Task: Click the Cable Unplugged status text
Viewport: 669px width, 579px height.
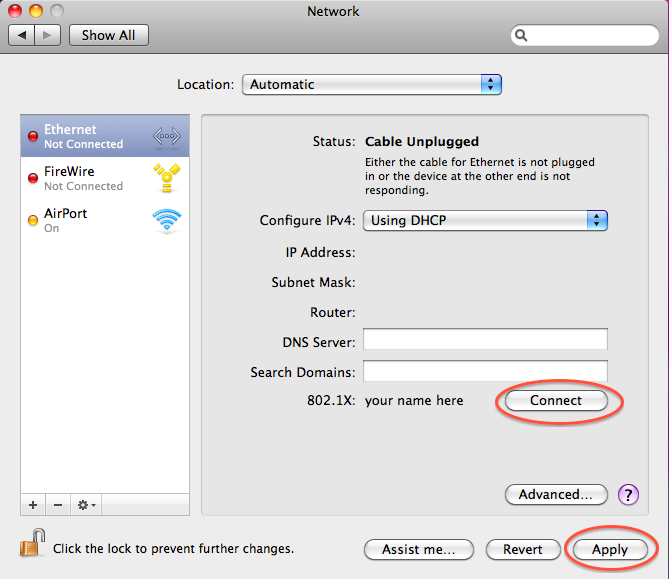Action: pyautogui.click(x=422, y=142)
